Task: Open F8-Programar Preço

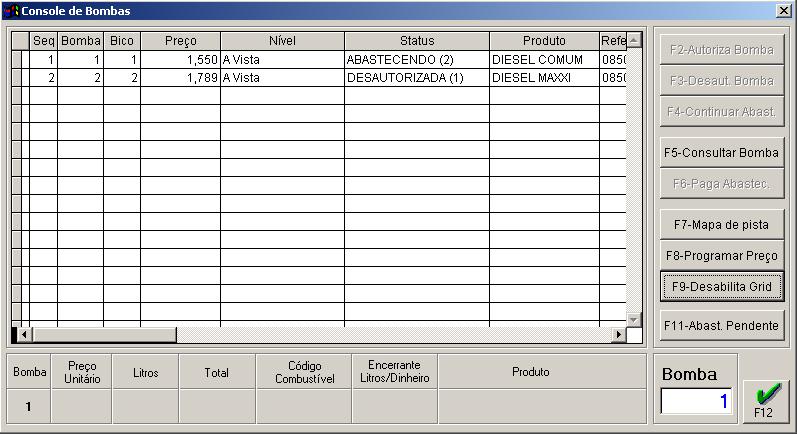Action: point(722,256)
